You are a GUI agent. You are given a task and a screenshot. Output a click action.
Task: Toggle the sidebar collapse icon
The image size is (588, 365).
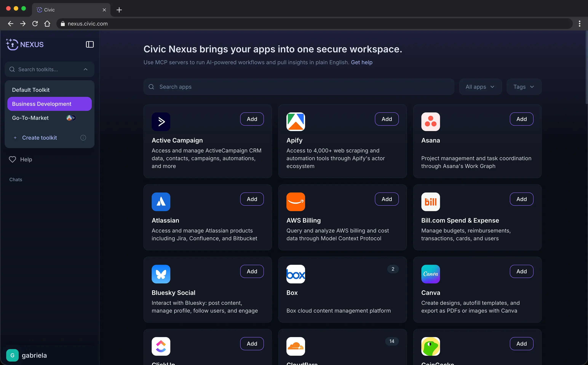89,44
